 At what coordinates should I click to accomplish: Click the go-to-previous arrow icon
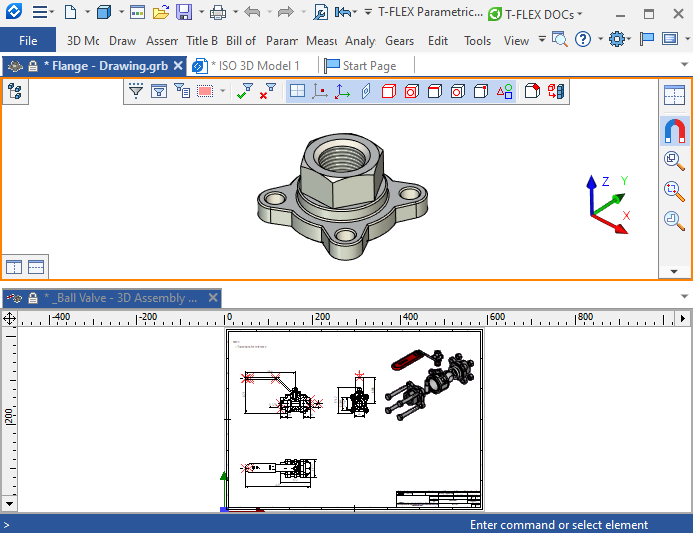[343, 12]
